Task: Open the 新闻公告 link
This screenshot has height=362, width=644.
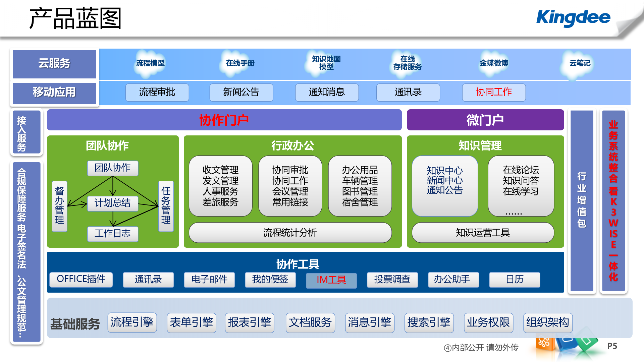Action: pyautogui.click(x=241, y=93)
